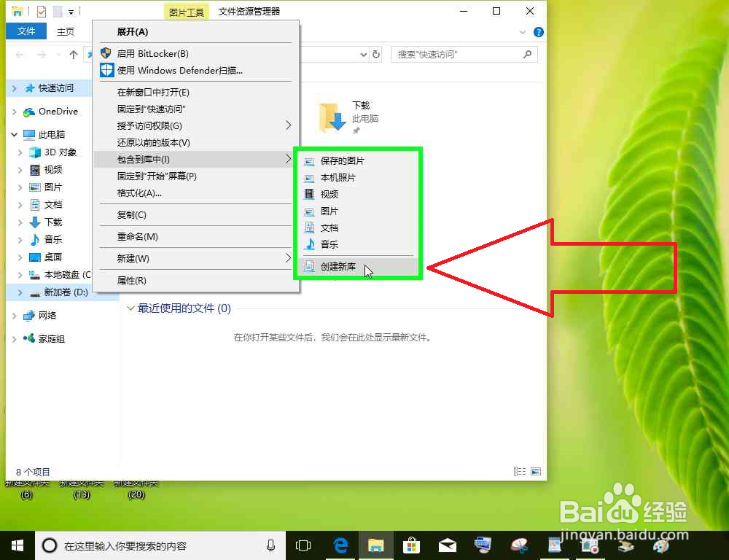Click the 8 个项目 status text
Image resolution: width=729 pixels, height=560 pixels.
(33, 472)
